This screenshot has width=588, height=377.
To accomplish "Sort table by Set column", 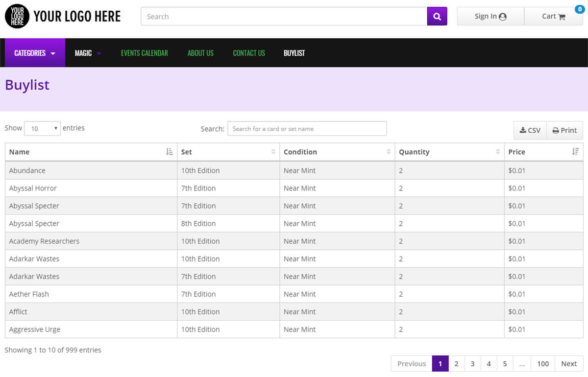I will tap(228, 152).
